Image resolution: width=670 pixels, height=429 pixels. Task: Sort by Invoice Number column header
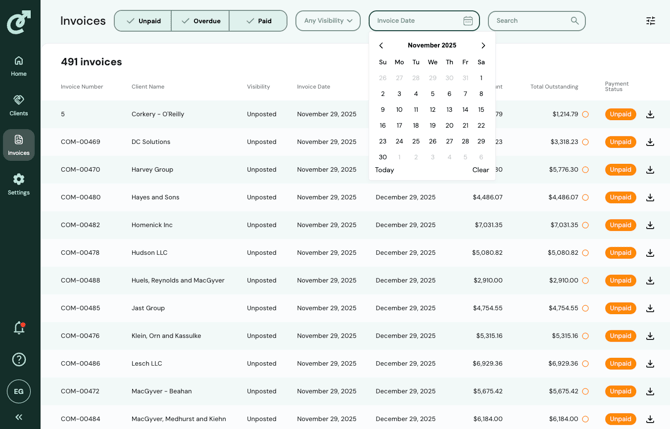[82, 87]
